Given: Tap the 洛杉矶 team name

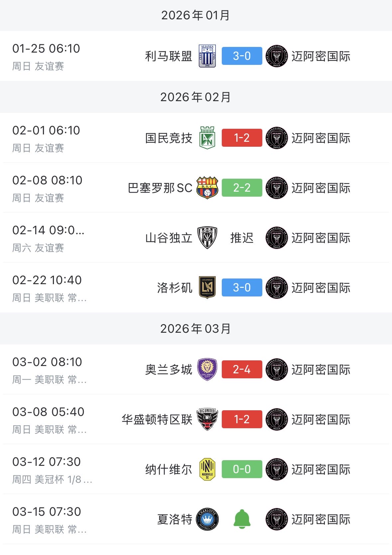Looking at the screenshot, I should tap(175, 287).
